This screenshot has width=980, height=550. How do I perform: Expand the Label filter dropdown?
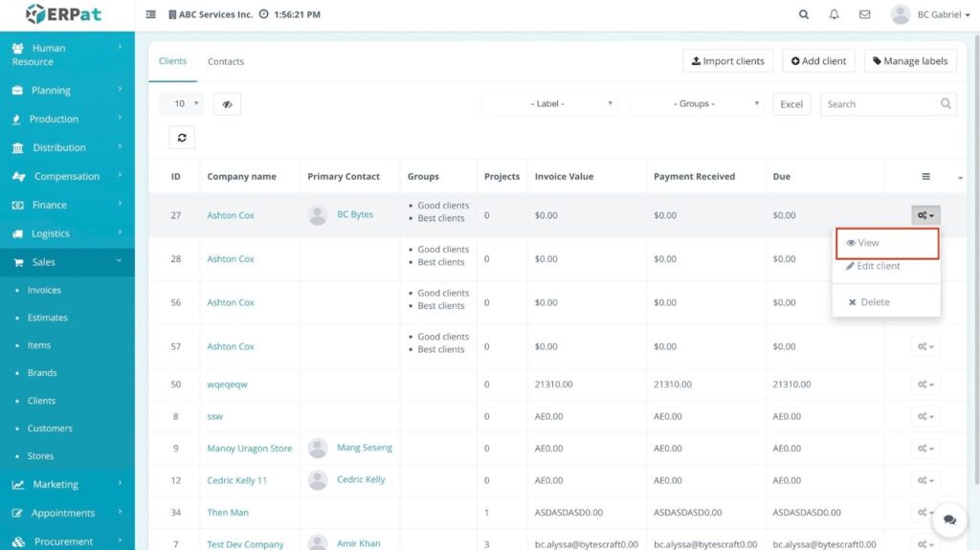click(548, 104)
